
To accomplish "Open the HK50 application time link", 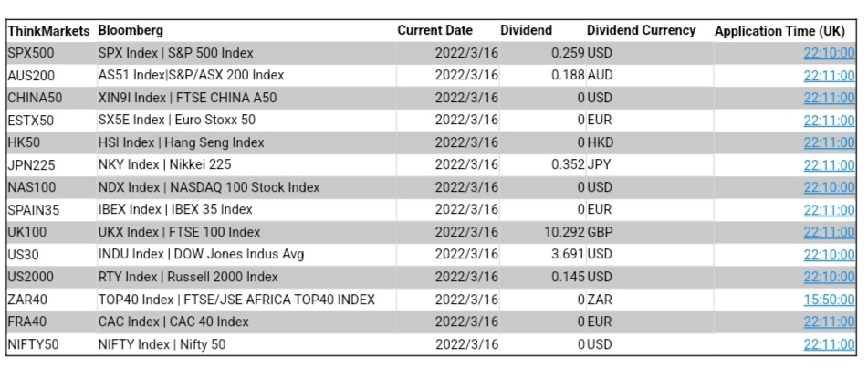I will coord(829,142).
